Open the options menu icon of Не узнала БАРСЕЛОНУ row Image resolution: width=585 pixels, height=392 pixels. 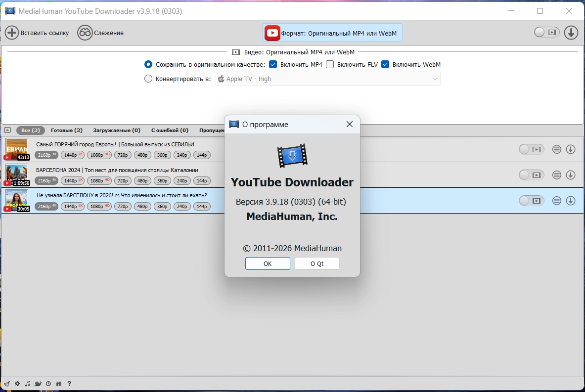[x=557, y=201]
